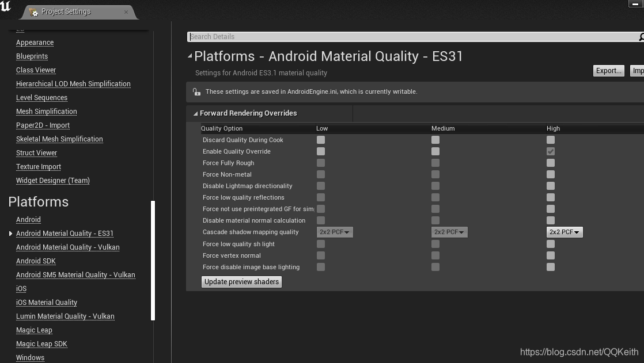Toggle Force Non-metal for Medium
Image resolution: width=644 pixels, height=363 pixels.
click(435, 174)
